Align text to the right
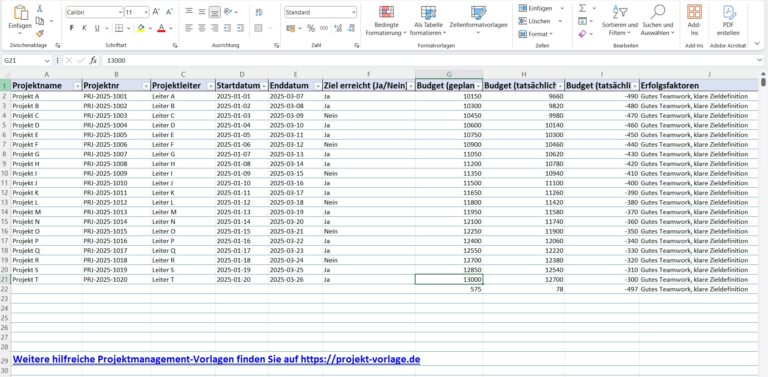768x377 pixels. pyautogui.click(x=215, y=28)
